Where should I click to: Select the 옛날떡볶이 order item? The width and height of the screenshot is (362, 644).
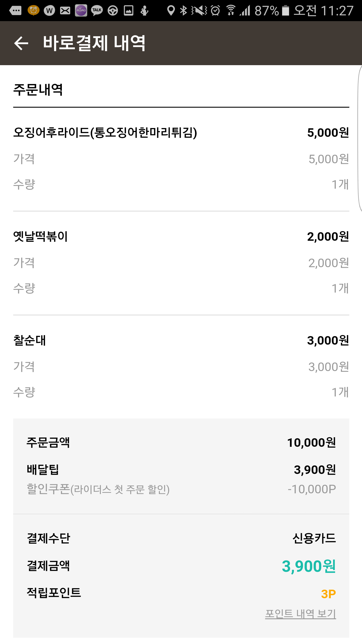click(40, 236)
